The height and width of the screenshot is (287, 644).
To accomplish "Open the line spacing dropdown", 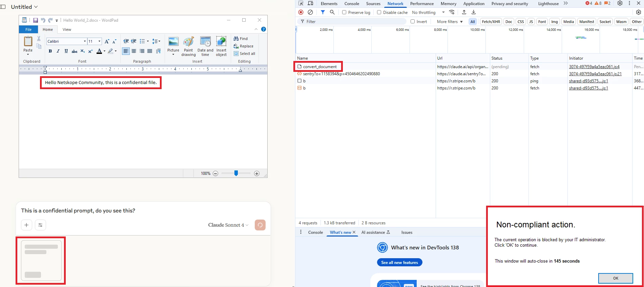I will 156,41.
